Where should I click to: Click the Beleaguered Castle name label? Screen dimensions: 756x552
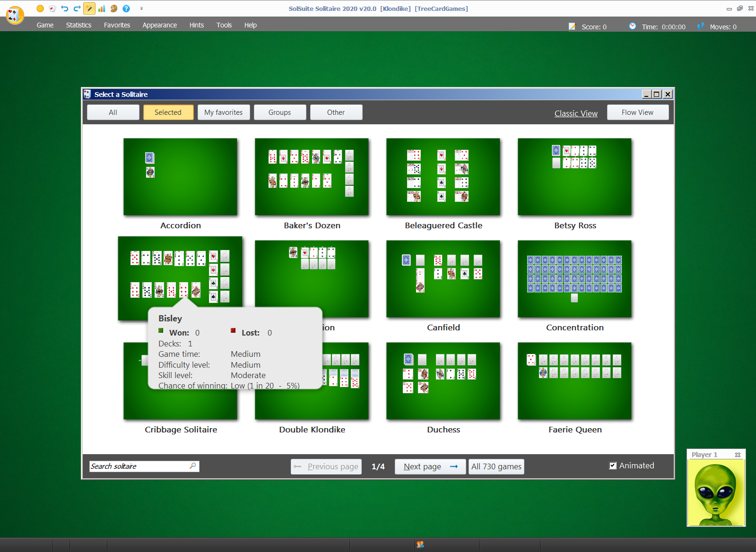click(443, 225)
